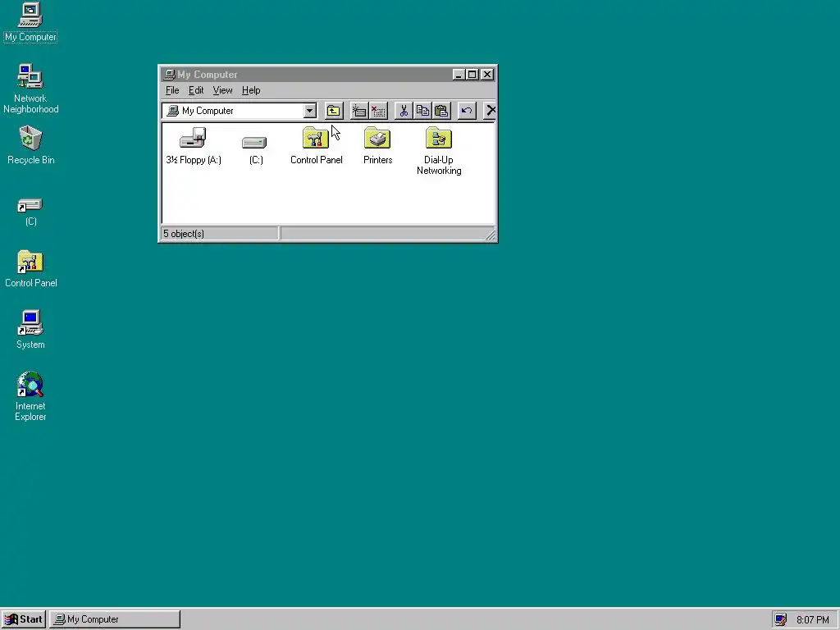Click the Undo toolbar icon
The width and height of the screenshot is (840, 630).
pos(467,111)
